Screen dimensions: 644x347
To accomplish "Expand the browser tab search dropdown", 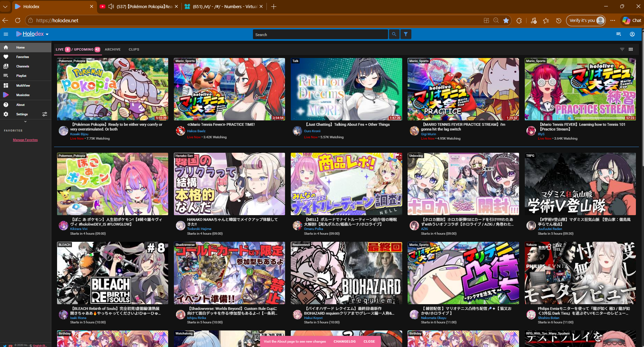I will tap(5, 6).
